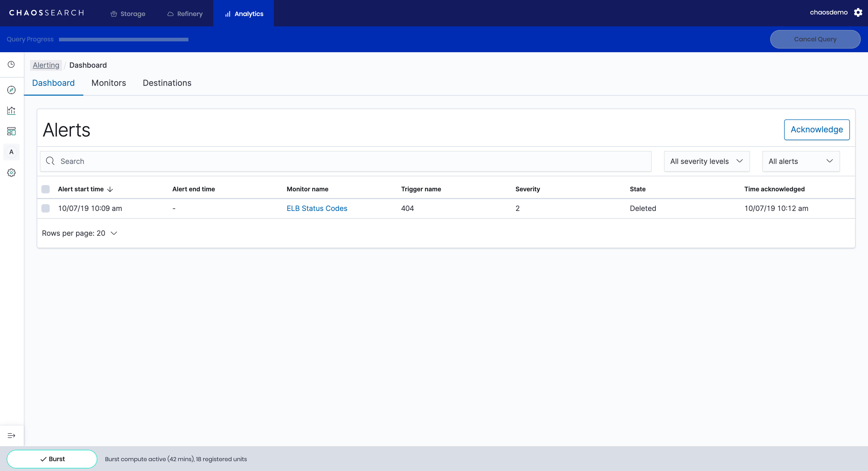Check the select-all alerts checkbox
868x471 pixels.
pos(46,189)
